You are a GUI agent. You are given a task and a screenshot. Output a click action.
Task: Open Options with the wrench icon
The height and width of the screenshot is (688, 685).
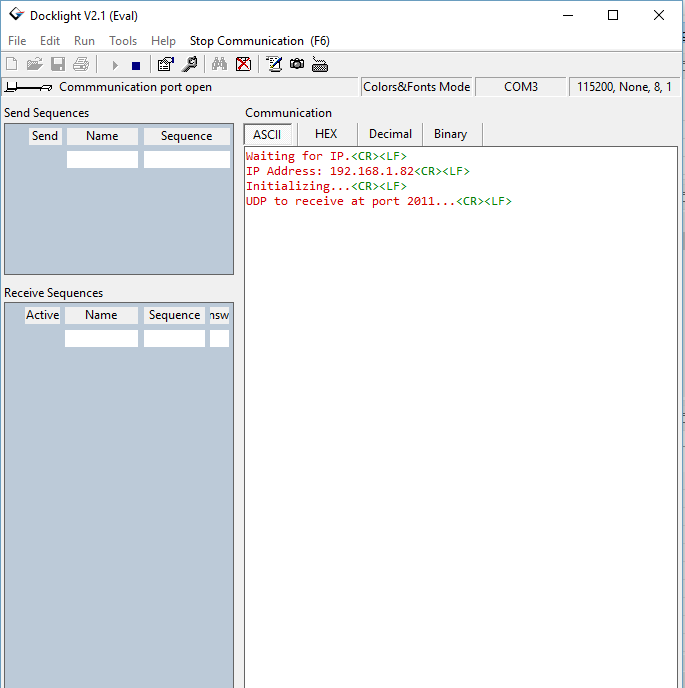(x=190, y=64)
